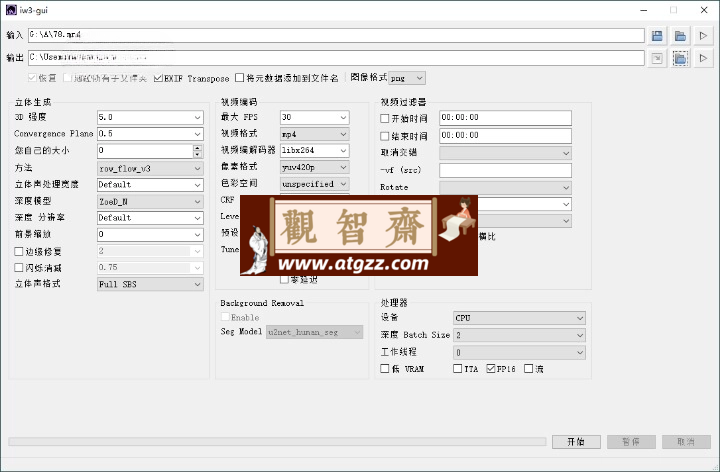Viewport: 720px width, 472px height.
Task: Click the progress bar at bottom
Action: (x=277, y=442)
